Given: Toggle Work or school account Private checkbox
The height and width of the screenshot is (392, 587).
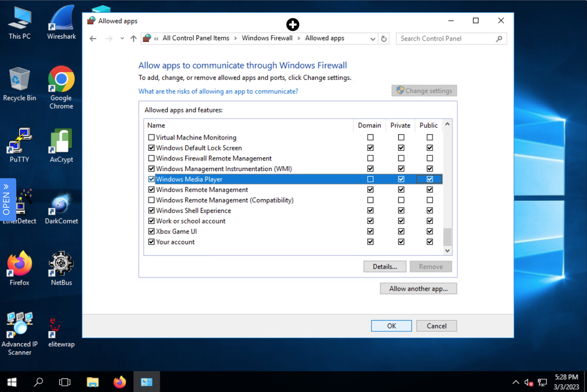Looking at the screenshot, I should click(x=401, y=221).
